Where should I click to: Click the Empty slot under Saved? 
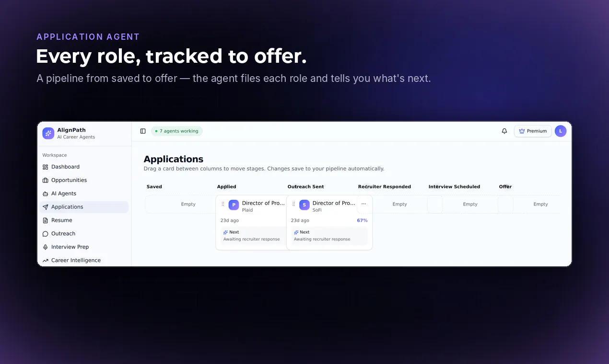(x=188, y=204)
